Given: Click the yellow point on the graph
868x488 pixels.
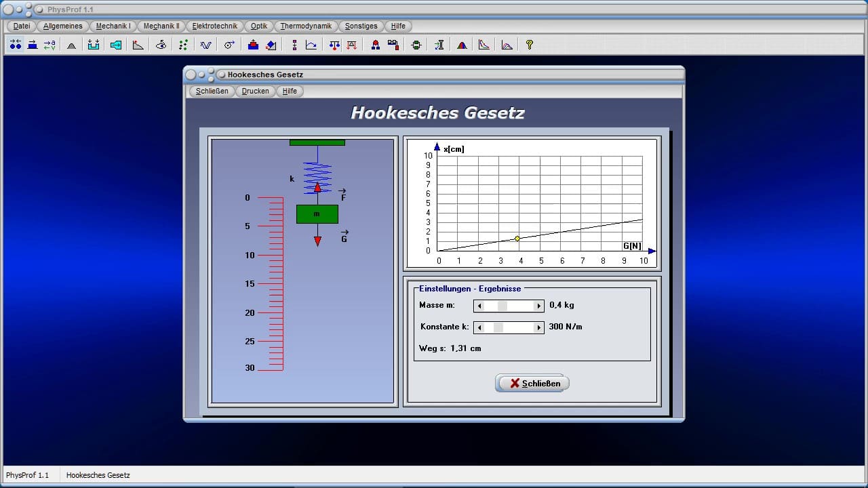Looking at the screenshot, I should [x=517, y=239].
